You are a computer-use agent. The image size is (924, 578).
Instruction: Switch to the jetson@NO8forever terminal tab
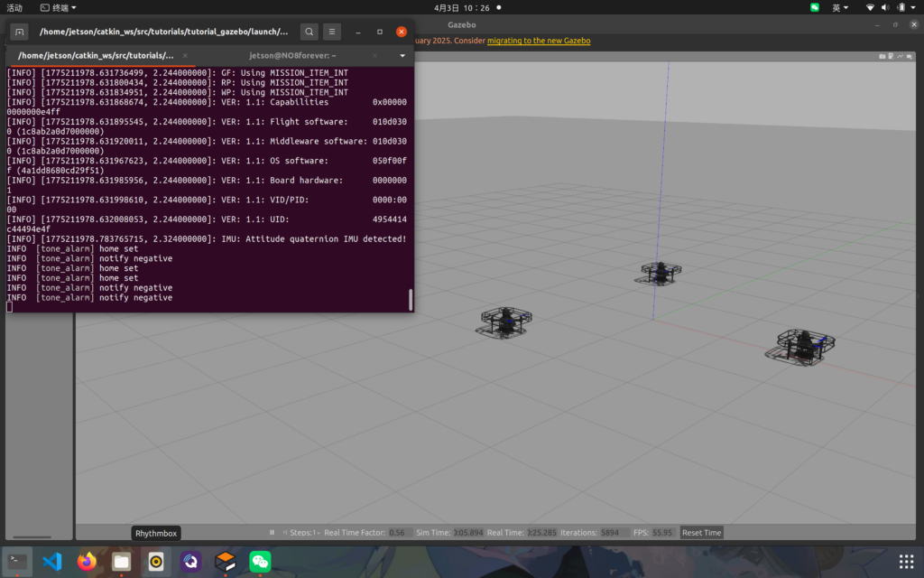[x=292, y=55]
